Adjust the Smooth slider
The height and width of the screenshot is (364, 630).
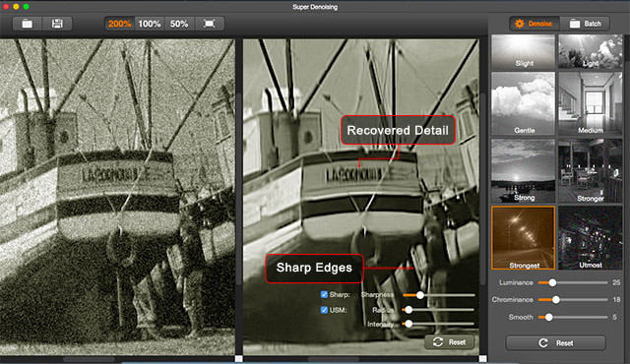click(x=573, y=317)
